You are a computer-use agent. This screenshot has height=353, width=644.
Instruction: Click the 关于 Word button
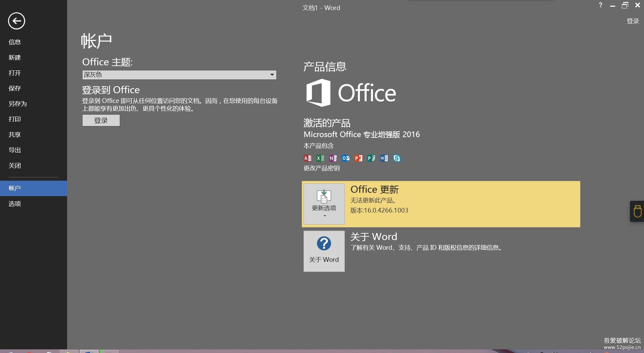click(x=324, y=251)
